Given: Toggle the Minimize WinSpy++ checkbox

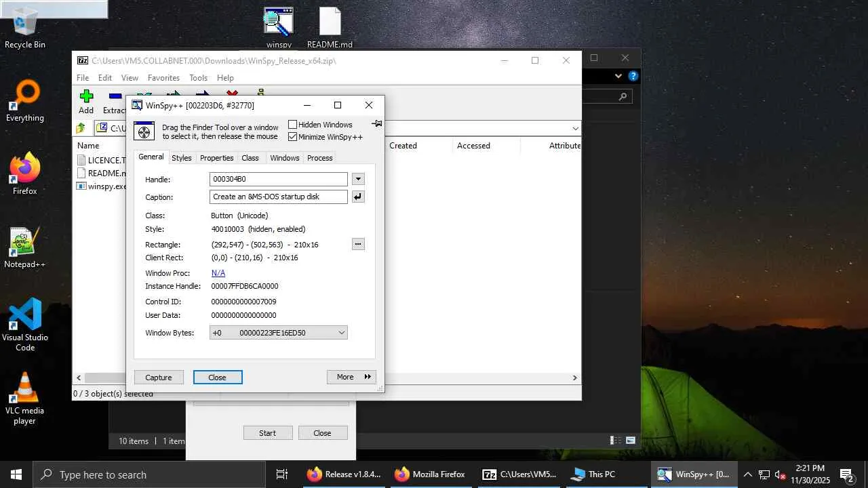Looking at the screenshot, I should [293, 137].
